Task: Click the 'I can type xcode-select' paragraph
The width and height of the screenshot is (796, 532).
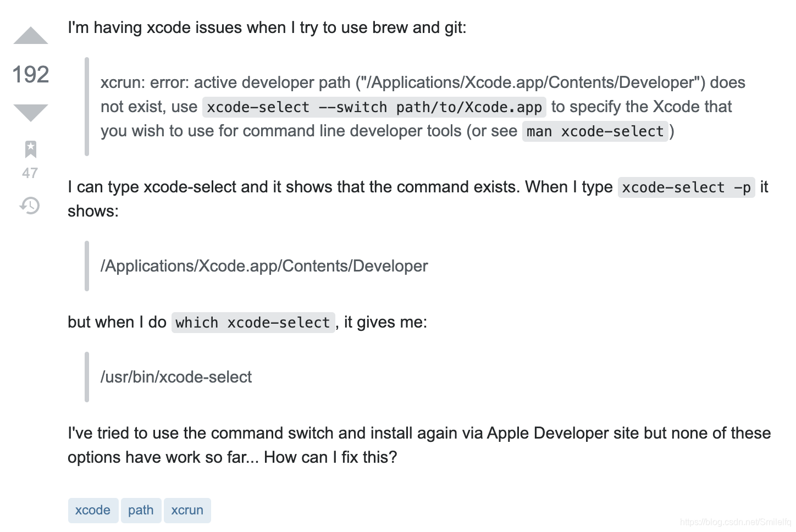Action: click(x=418, y=199)
